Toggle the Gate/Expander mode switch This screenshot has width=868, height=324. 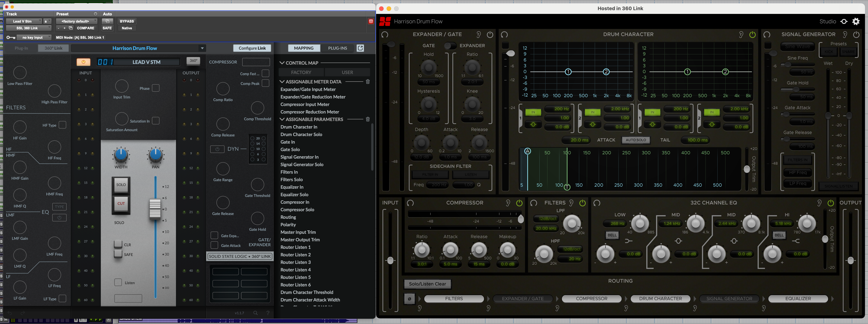(450, 45)
